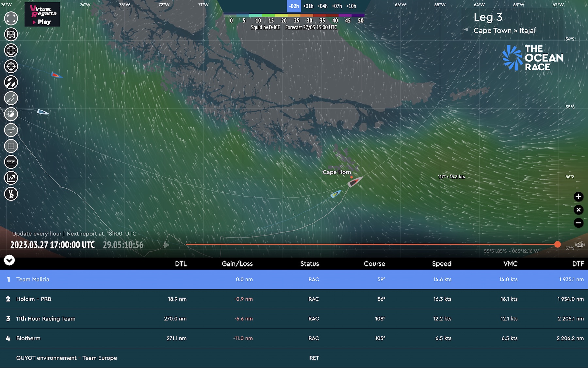Select the +10h forecast tab
Viewport: 588px width, 368px height.
pyautogui.click(x=351, y=6)
